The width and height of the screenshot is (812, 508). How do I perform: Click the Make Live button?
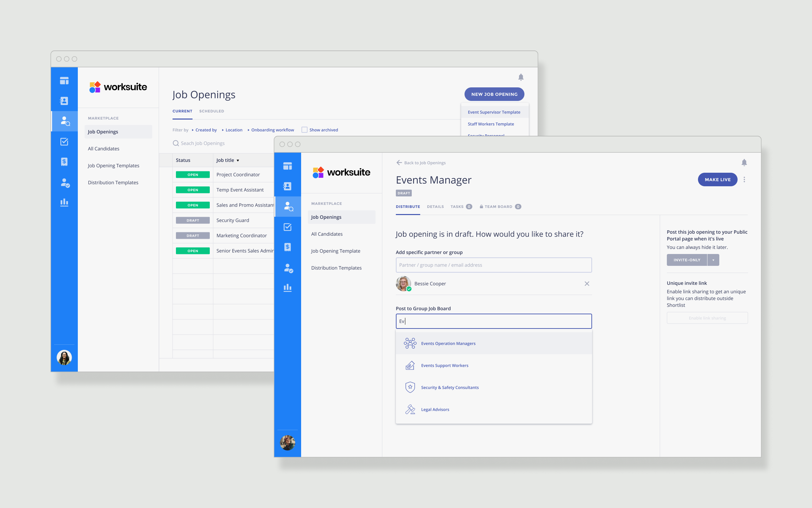[717, 179]
